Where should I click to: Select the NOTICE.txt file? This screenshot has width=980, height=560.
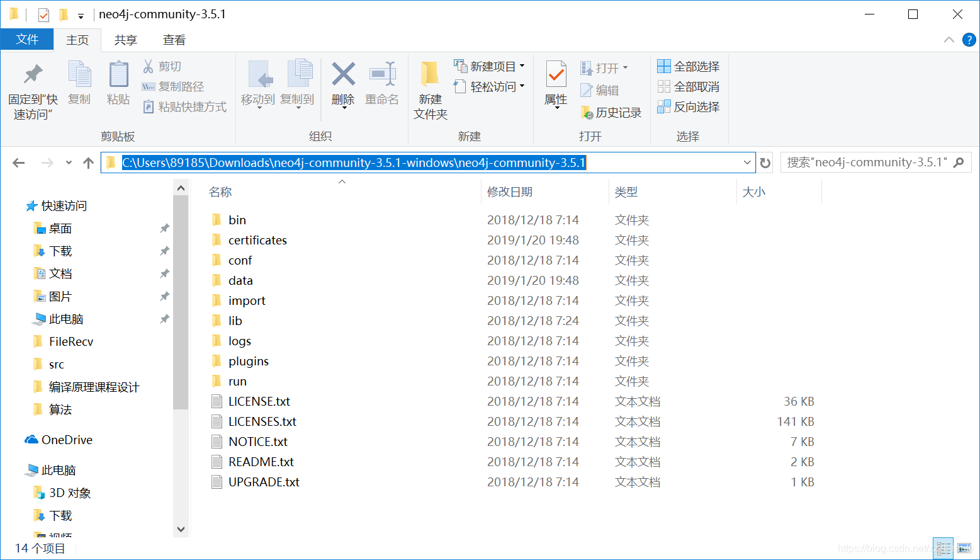click(x=258, y=442)
